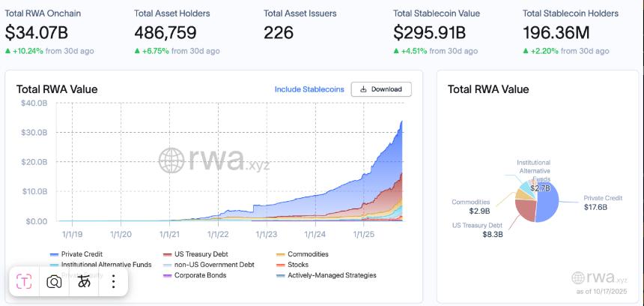Click the Total Stablecoin Value $295.91B stat
The width and height of the screenshot is (644, 306).
(430, 33)
